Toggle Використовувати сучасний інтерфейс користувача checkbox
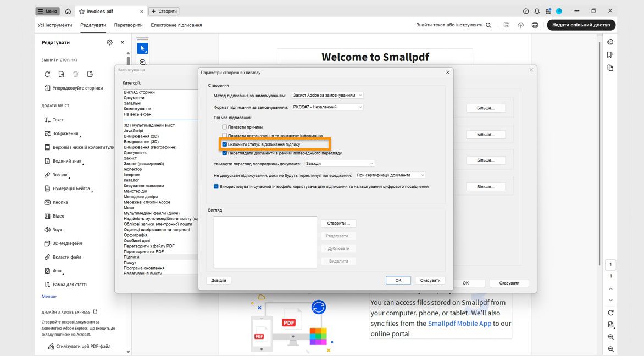The width and height of the screenshot is (644, 356). [x=216, y=186]
